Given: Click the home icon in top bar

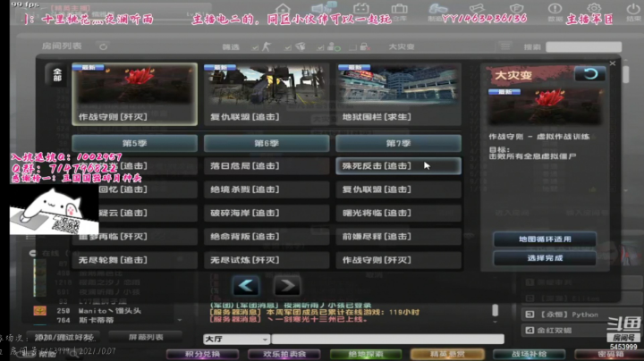Looking at the screenshot, I should coord(283,8).
